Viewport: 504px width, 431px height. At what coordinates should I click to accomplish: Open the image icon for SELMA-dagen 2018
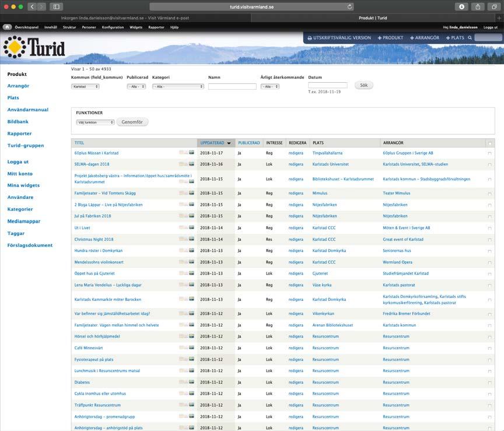click(x=191, y=164)
